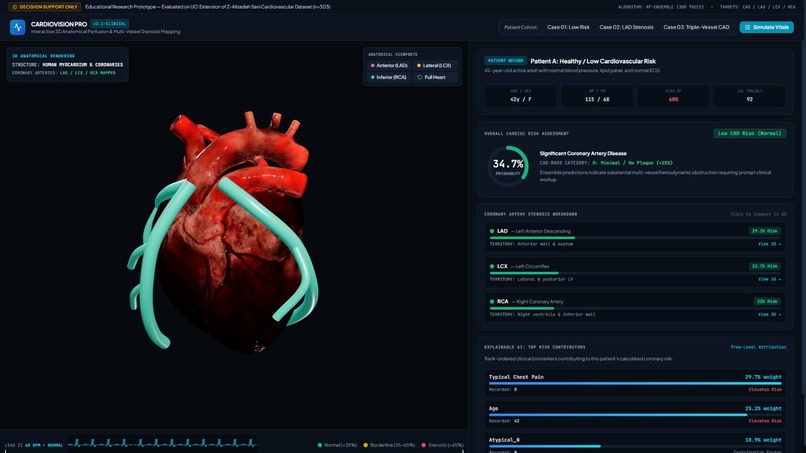This screenshot has width=806, height=453.
Task: Select the Anterior (LAD) viewport
Action: coord(389,66)
